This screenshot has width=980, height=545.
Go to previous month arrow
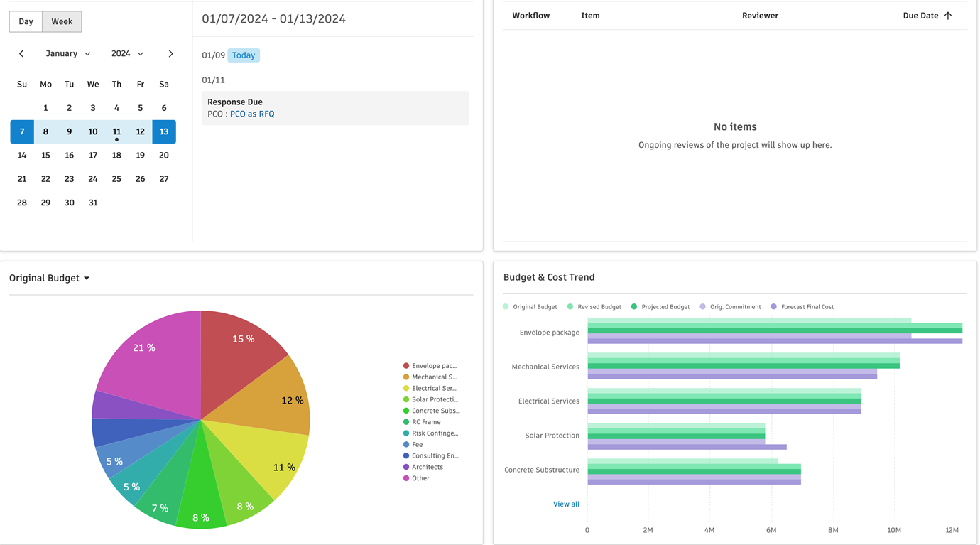click(x=21, y=54)
